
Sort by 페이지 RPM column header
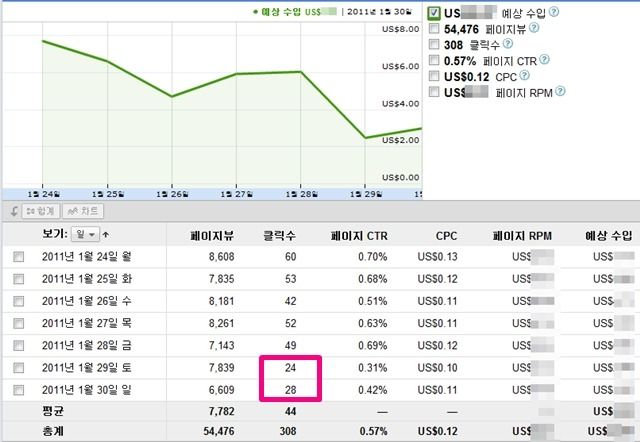[x=522, y=236]
